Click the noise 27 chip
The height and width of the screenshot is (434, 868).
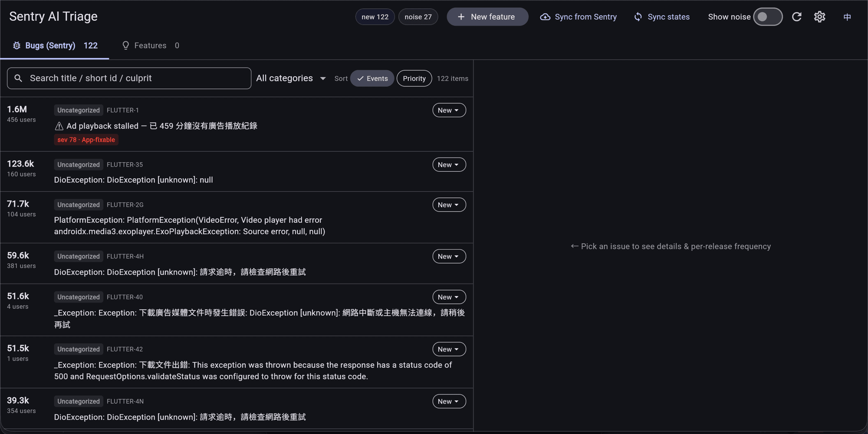tap(418, 17)
